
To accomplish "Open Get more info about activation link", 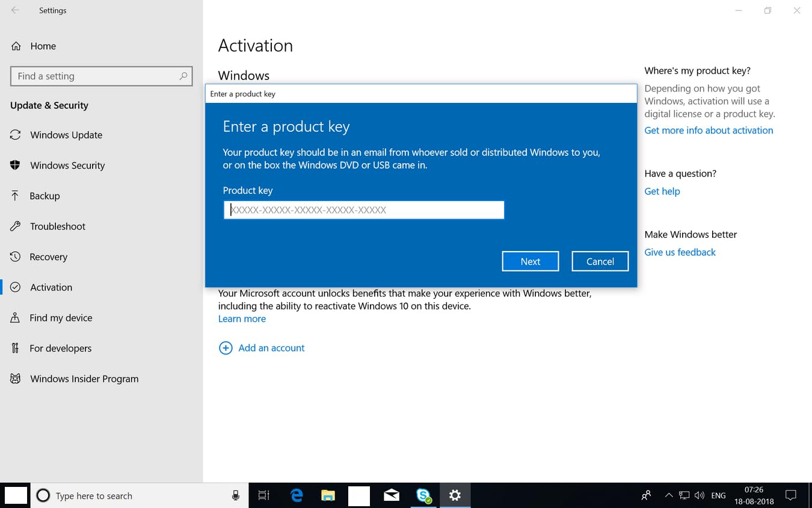I will [x=709, y=130].
